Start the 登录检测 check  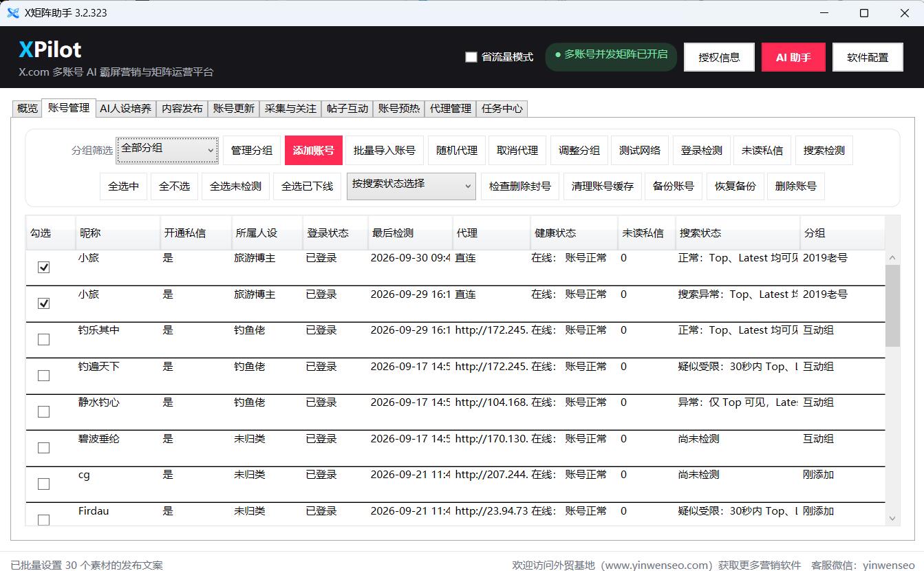coord(702,151)
